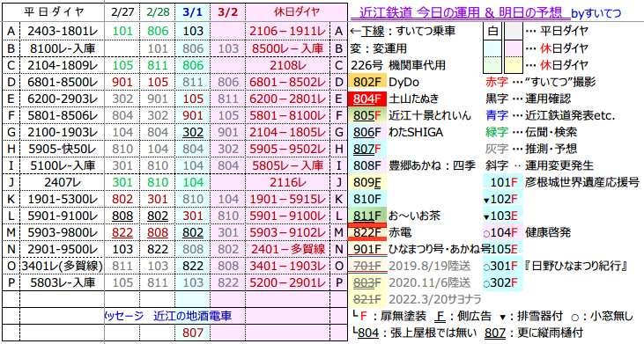Click the 805F legend cell
644x344 pixels.
point(366,115)
